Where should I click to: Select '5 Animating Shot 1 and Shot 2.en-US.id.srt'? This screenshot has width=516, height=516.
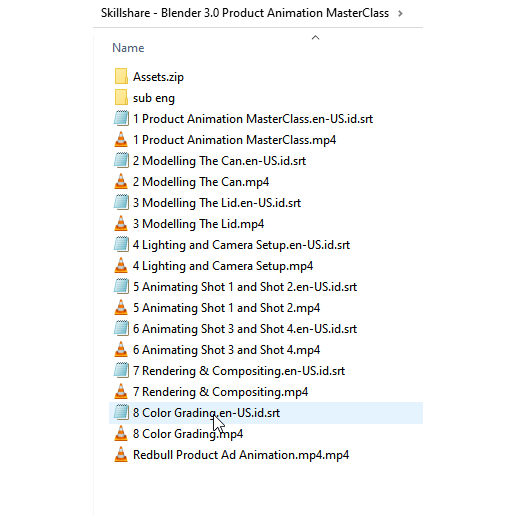pos(245,287)
